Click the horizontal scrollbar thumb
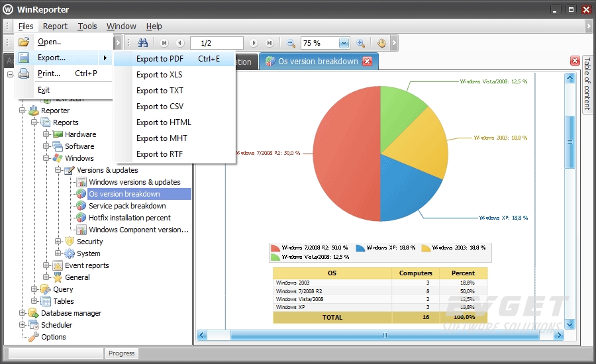This screenshot has width=596, height=364. [385, 335]
